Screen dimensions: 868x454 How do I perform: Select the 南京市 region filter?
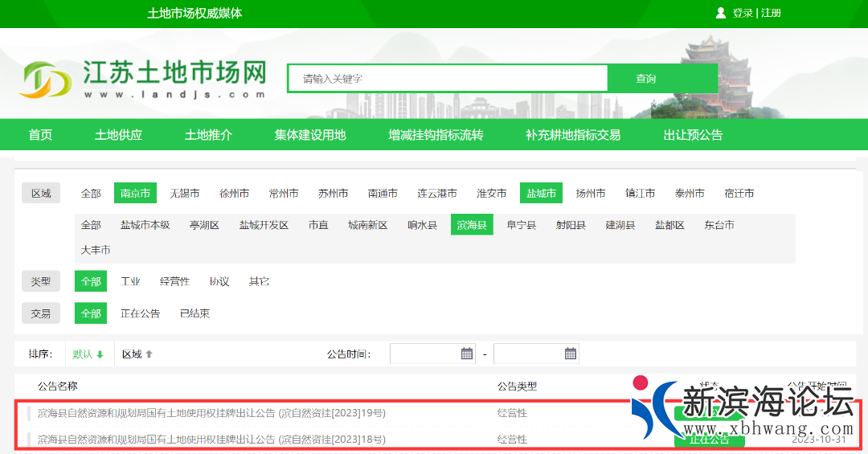(135, 193)
